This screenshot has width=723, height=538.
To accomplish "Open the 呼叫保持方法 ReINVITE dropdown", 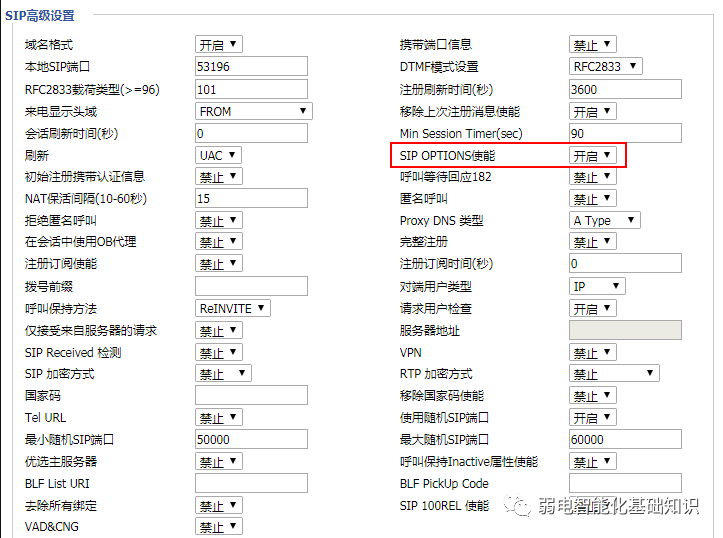I will point(232,308).
